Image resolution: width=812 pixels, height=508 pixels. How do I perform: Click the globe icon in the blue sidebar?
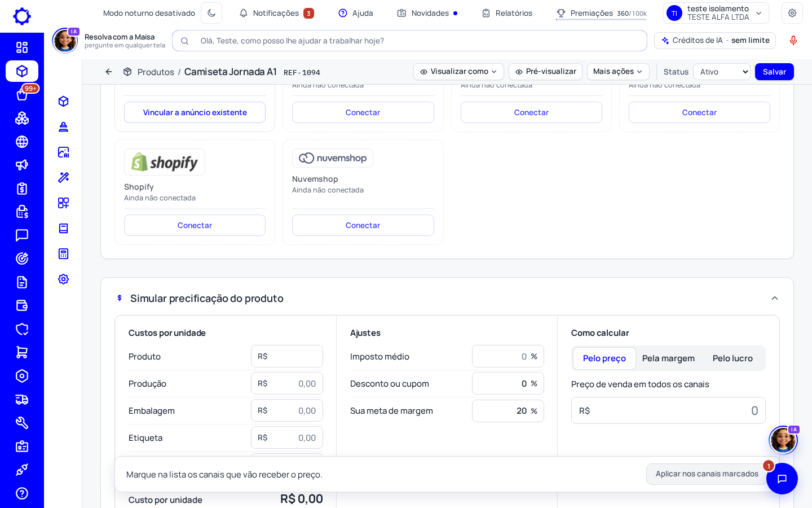click(x=22, y=142)
